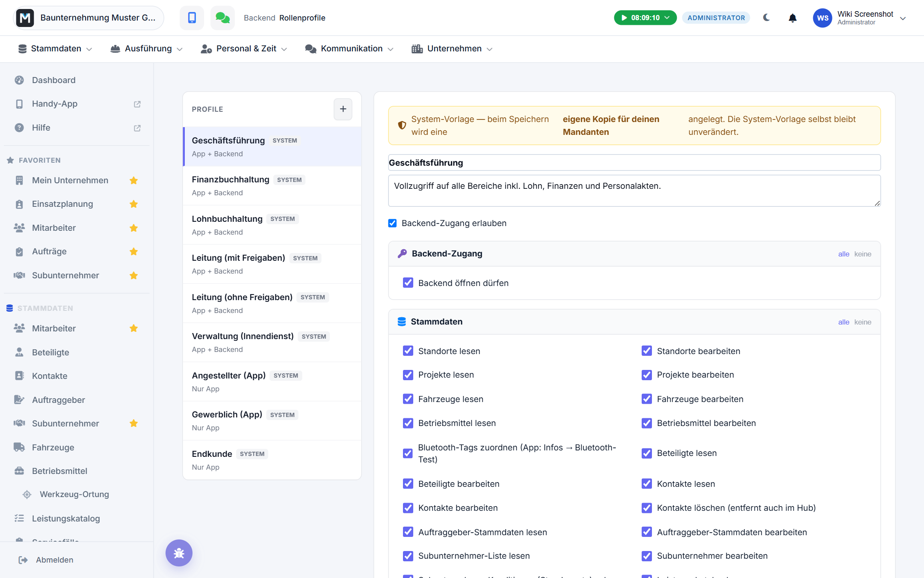Image resolution: width=924 pixels, height=578 pixels.
Task: Click the Auftraggeber icon in sidebar
Action: (19, 399)
